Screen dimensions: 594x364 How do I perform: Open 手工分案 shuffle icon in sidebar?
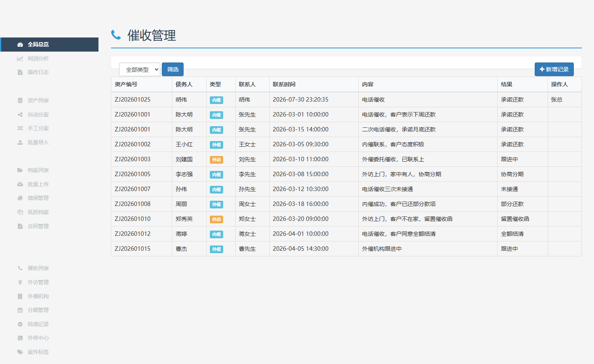(x=20, y=128)
